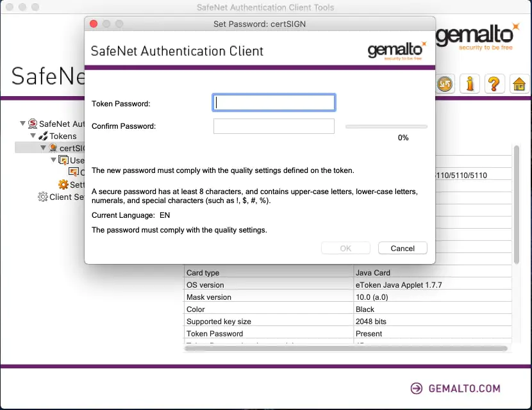Screen dimensions: 532x410
Task: Collapse the Tokens tree node
Action: click(33, 136)
